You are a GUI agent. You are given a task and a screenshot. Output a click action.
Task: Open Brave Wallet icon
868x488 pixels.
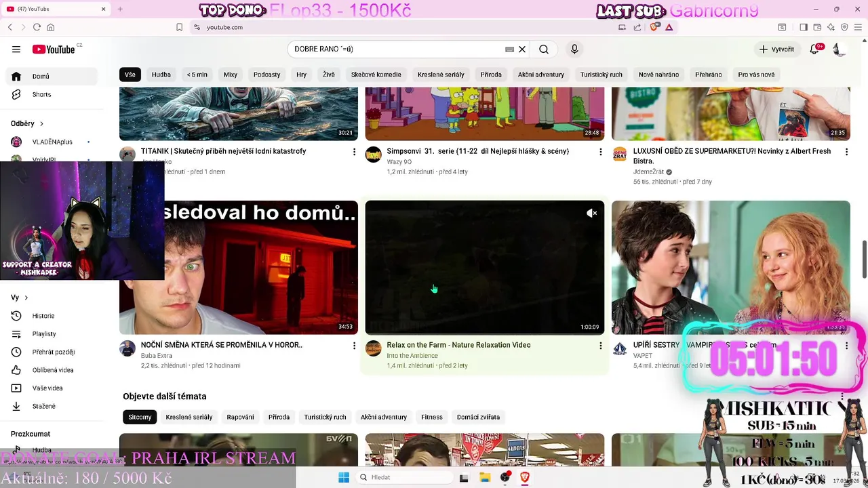[817, 27]
